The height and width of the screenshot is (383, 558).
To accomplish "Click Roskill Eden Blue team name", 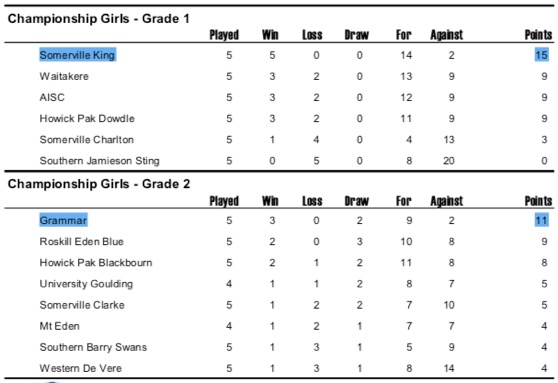I will [x=81, y=241].
